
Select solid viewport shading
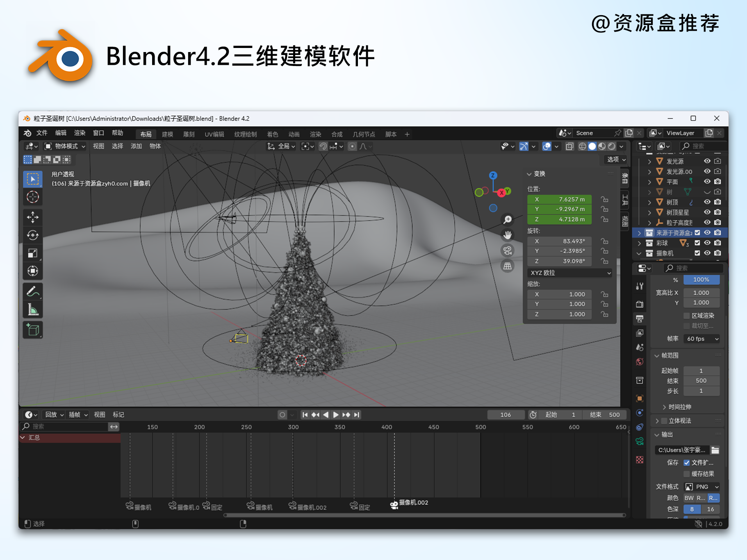pos(592,146)
